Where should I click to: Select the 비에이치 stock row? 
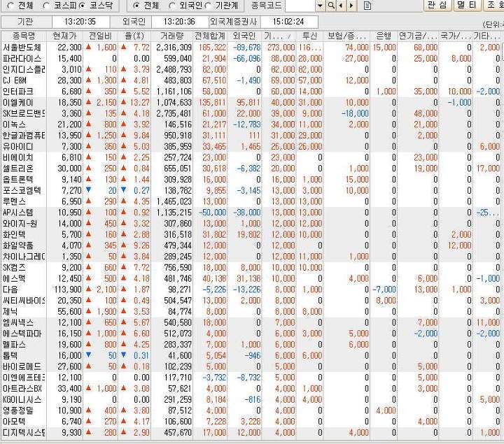[x=251, y=157]
